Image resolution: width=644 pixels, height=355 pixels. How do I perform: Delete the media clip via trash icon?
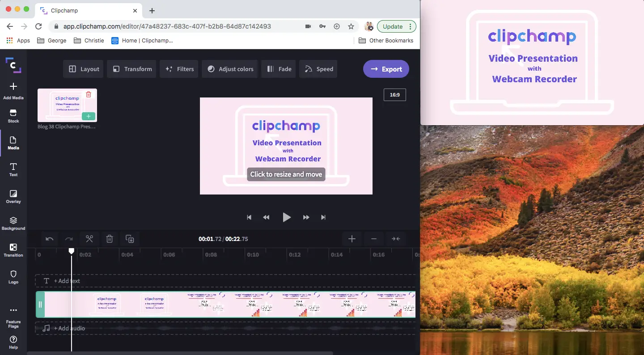coord(89,94)
